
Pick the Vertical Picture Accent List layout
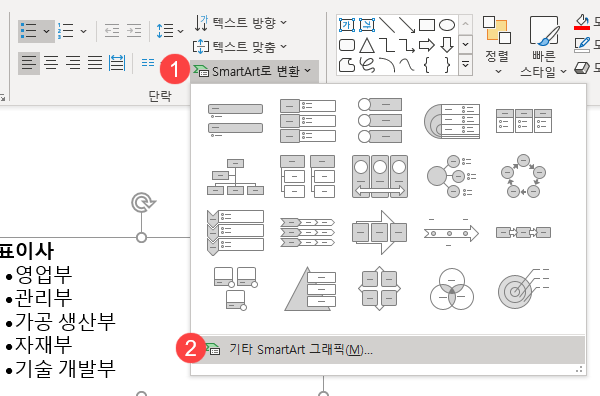point(380,121)
